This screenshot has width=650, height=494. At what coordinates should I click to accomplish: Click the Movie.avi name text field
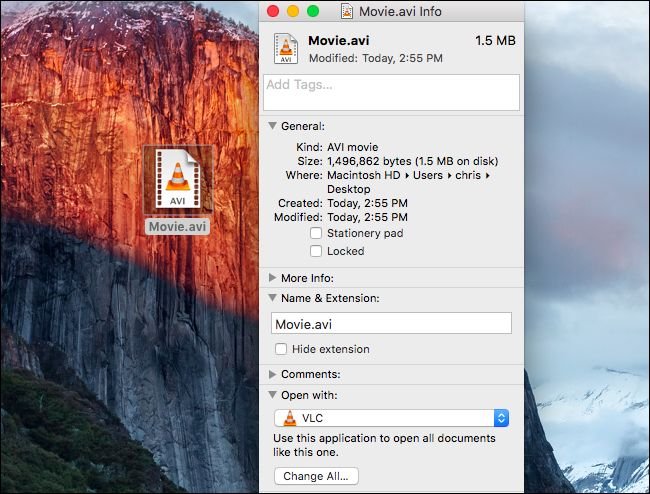(x=391, y=323)
